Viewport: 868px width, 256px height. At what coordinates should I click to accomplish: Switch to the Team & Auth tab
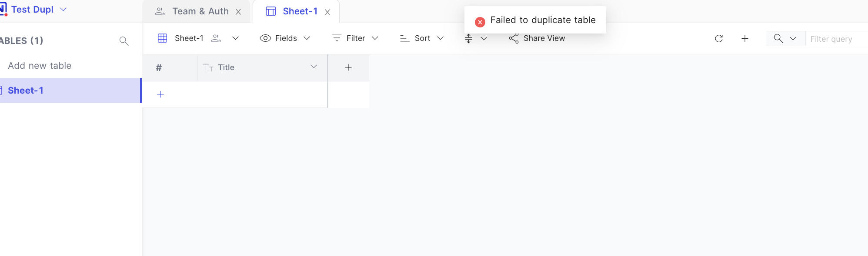pyautogui.click(x=200, y=11)
